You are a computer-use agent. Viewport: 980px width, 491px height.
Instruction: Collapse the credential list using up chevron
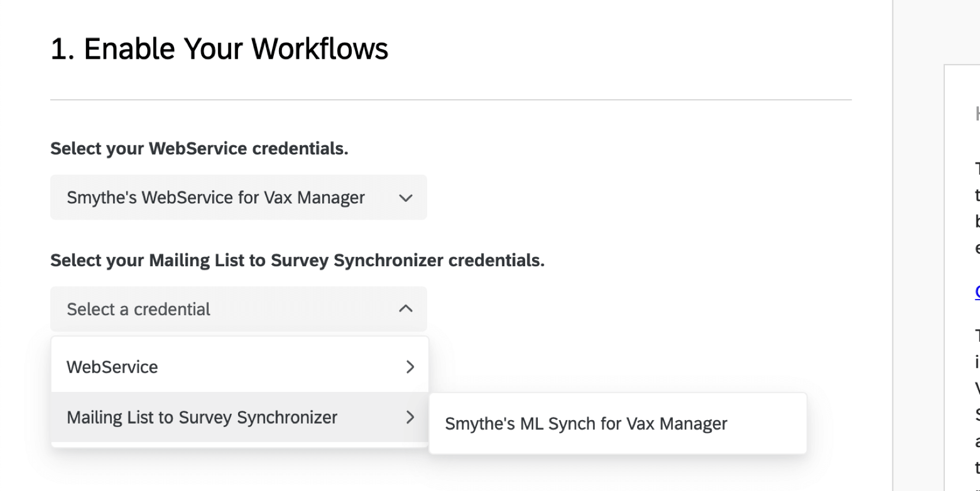click(x=406, y=309)
